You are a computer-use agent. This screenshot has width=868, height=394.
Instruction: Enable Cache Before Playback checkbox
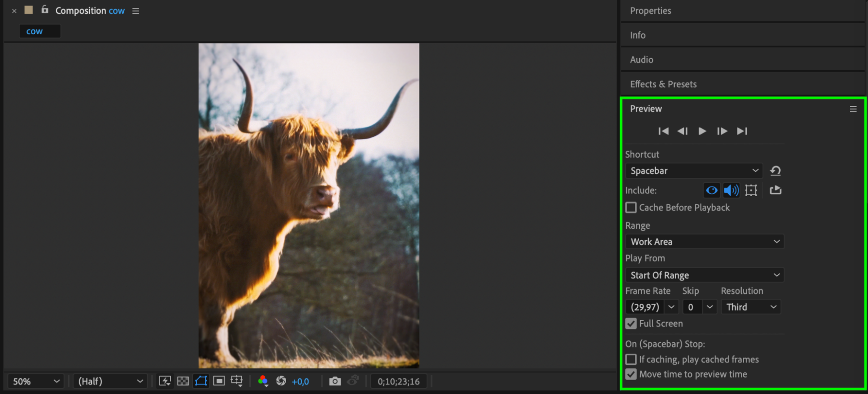(x=630, y=207)
